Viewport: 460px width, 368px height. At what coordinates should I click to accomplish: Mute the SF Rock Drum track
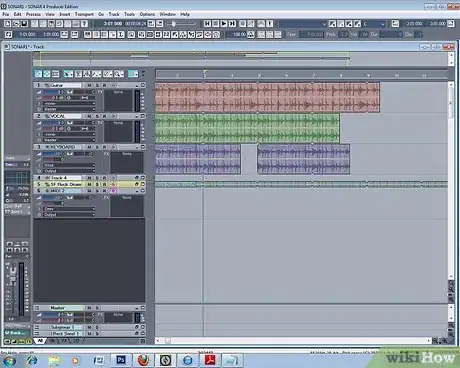89,184
